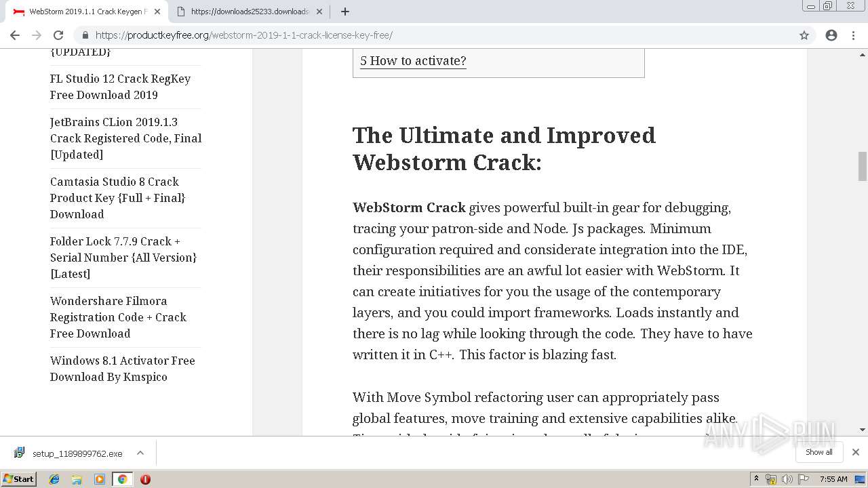This screenshot has height=488, width=868.
Task: Open the red Opera taskbar icon
Action: click(145, 479)
